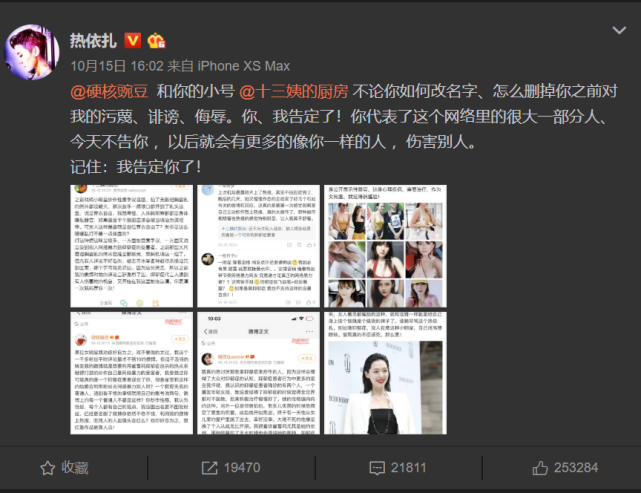Screen dimensions: 641x493
Task: Click the gold crown membership icon
Action: click(x=156, y=40)
